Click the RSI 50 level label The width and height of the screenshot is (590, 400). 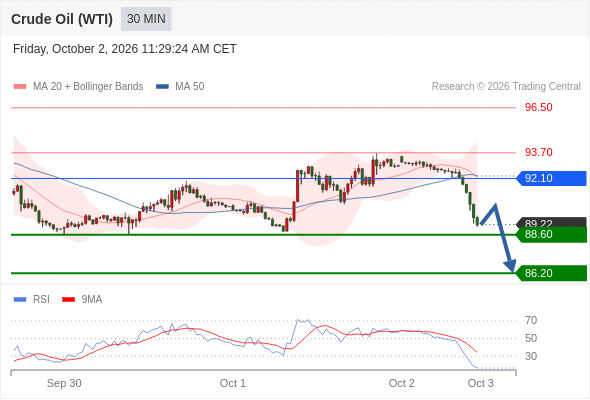pyautogui.click(x=531, y=338)
